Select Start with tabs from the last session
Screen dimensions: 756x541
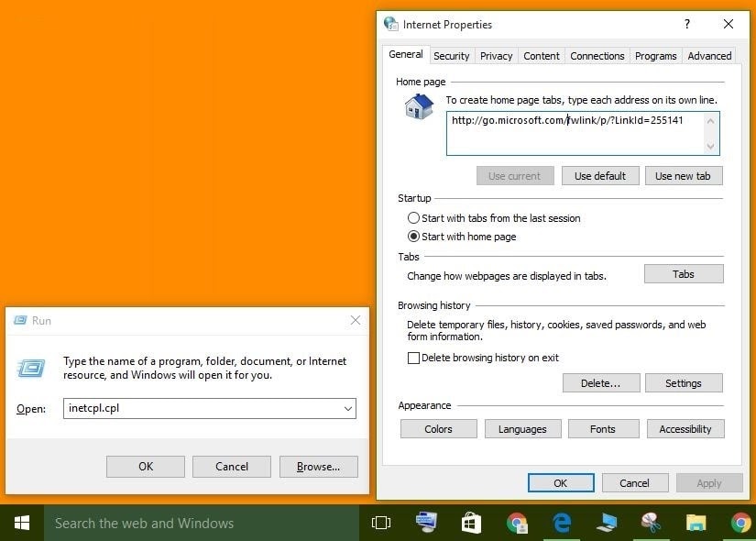pyautogui.click(x=414, y=218)
